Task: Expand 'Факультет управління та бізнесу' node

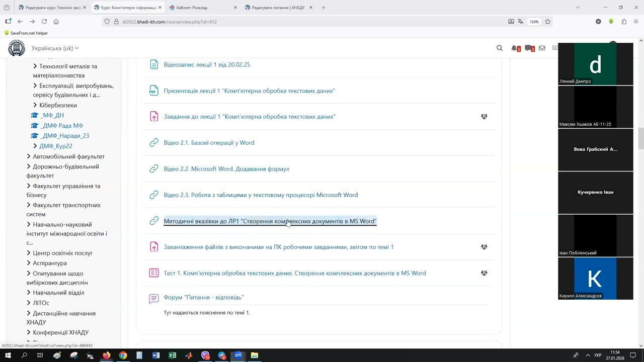Action: (29, 186)
